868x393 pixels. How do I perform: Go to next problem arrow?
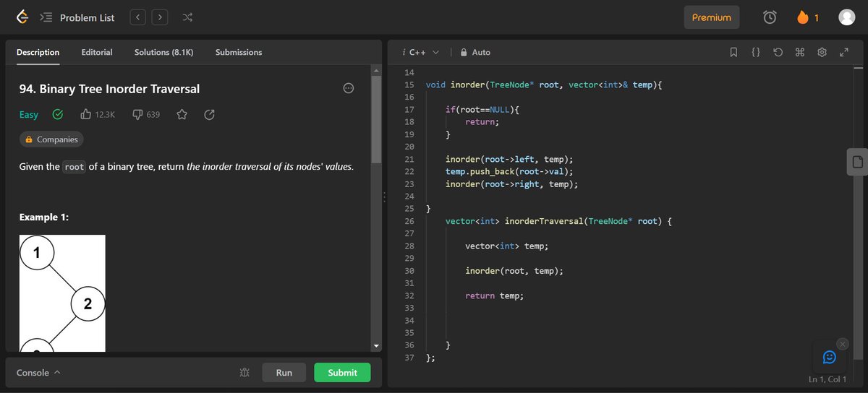click(160, 17)
